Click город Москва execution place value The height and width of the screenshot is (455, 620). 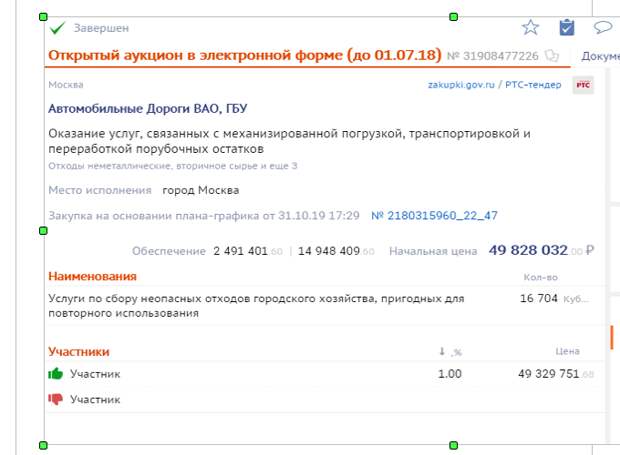click(x=201, y=190)
